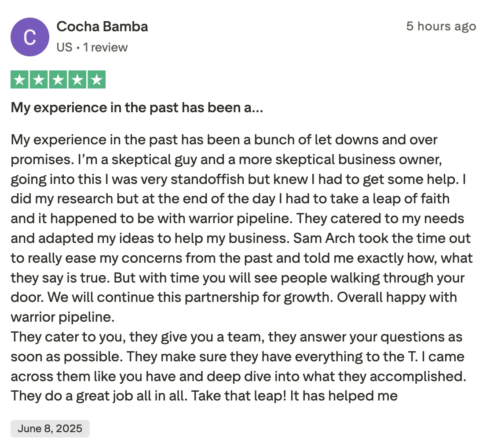Click the 1 review count text
This screenshot has height=448, width=490.
[x=105, y=47]
